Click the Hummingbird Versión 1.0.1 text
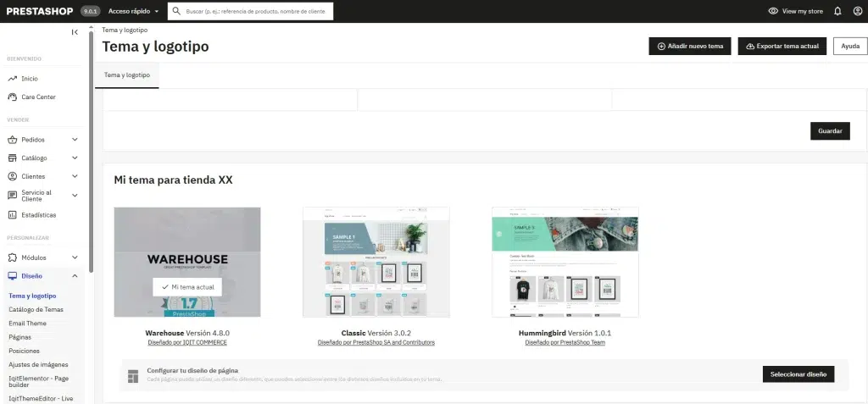Screen dimensions: 868x404 [x=565, y=333]
